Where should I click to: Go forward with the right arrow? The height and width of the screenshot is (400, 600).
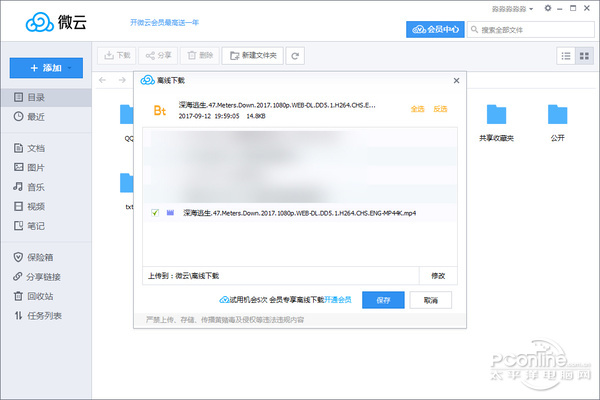[x=122, y=80]
